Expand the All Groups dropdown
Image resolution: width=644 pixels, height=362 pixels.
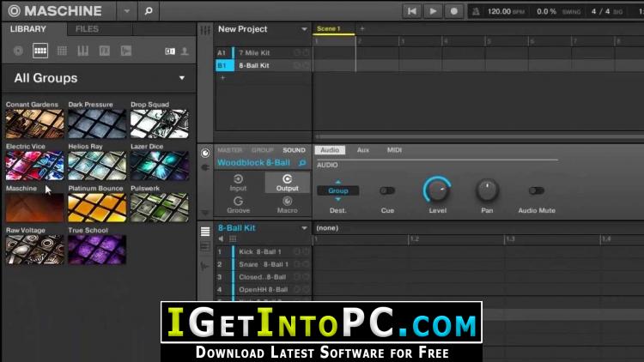point(181,78)
